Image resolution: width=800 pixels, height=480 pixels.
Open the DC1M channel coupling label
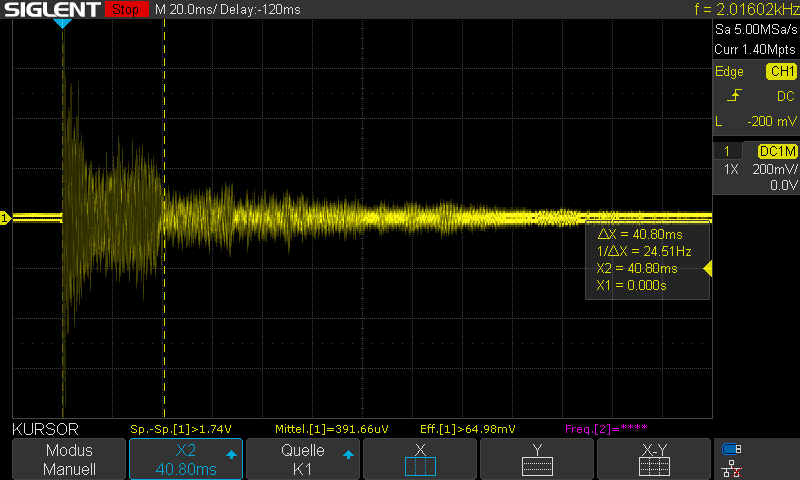pyautogui.click(x=778, y=151)
